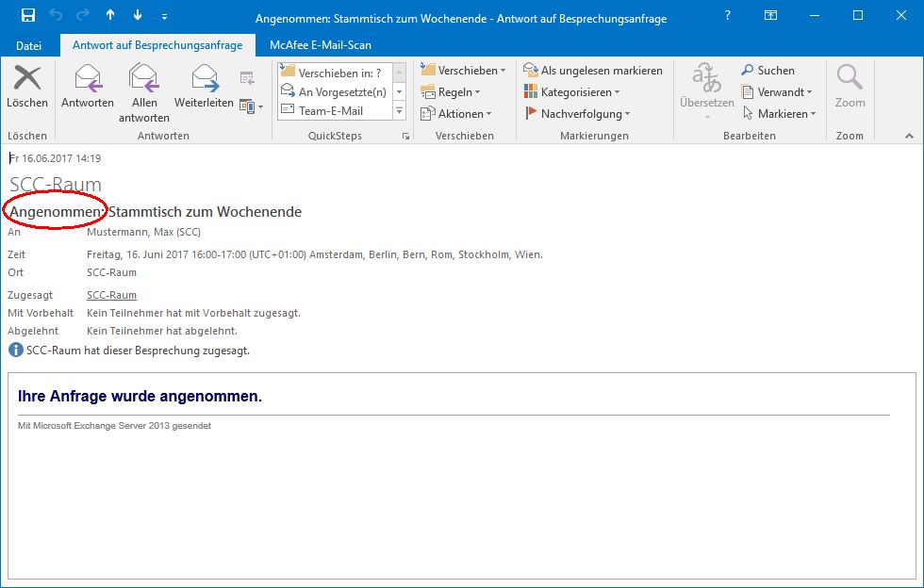Select Antwort auf Besprechungsanfrage tab
Image resolution: width=924 pixels, height=588 pixels.
tap(157, 45)
